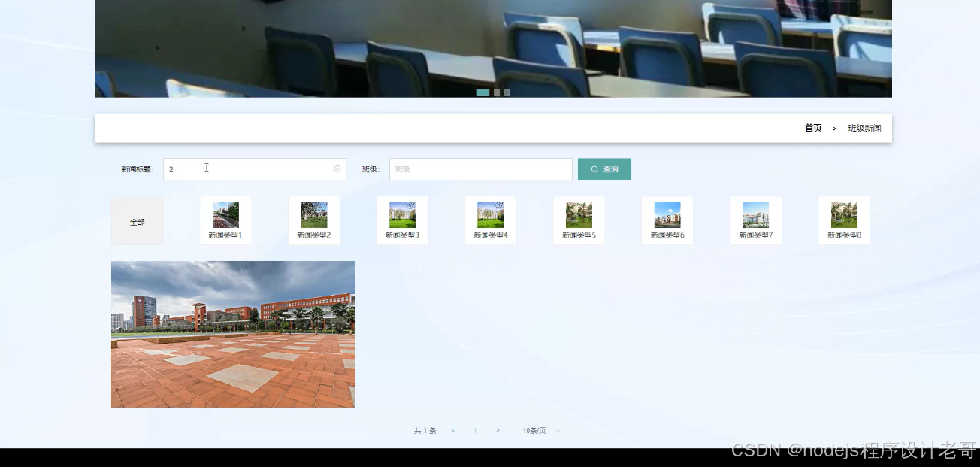Image resolution: width=980 pixels, height=467 pixels.
Task: Focus the 新闻标题 input field
Action: click(x=255, y=169)
